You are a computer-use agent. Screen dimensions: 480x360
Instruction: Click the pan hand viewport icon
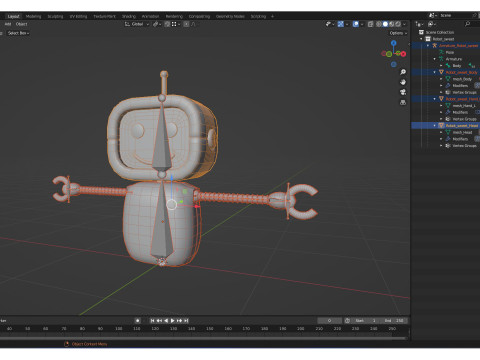pos(403,82)
